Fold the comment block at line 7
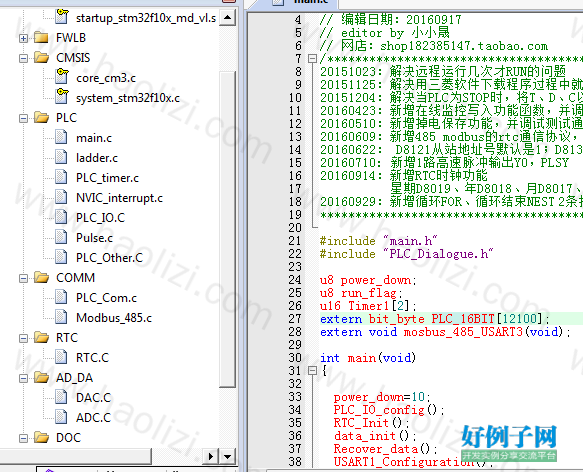Image resolution: width=583 pixels, height=472 pixels. click(x=312, y=58)
